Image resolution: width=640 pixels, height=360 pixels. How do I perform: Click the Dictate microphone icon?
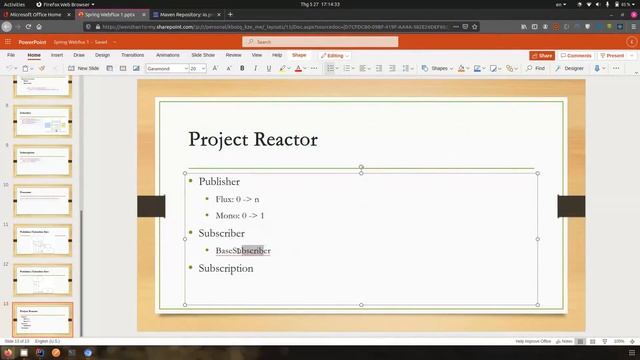point(597,69)
